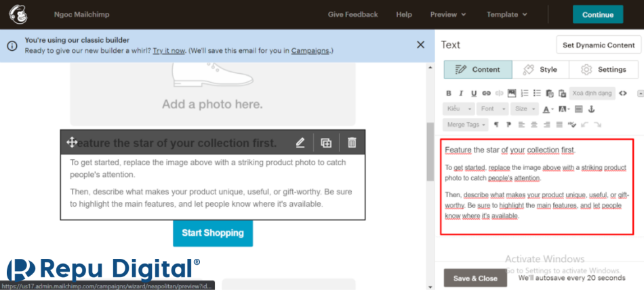Image resolution: width=644 pixels, height=290 pixels.
Task: Click the Start Shopping button
Action: [x=213, y=233]
